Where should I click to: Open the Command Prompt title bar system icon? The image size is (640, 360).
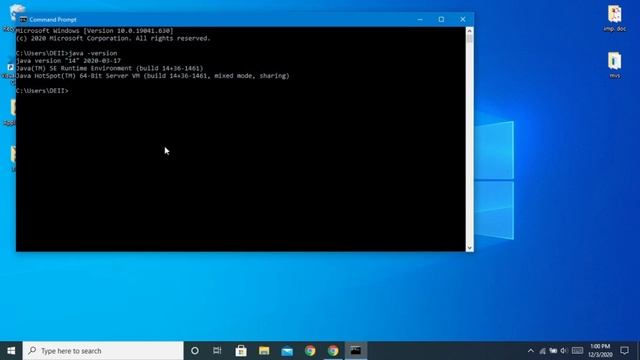point(23,19)
